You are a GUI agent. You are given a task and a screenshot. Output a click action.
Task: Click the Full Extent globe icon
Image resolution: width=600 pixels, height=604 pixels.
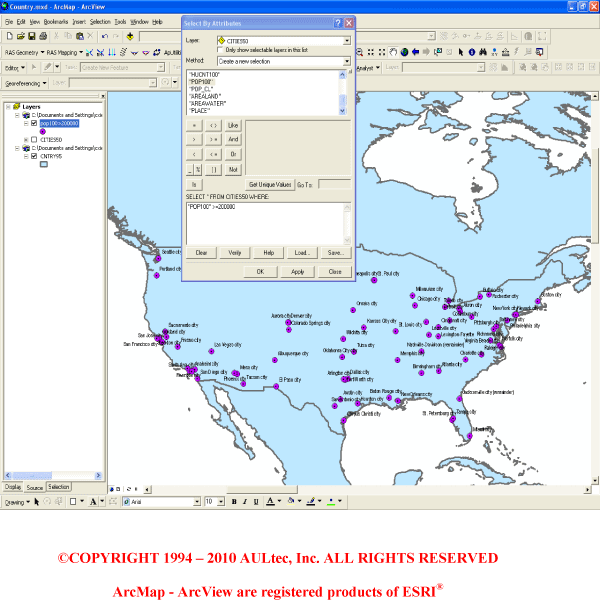(x=404, y=52)
